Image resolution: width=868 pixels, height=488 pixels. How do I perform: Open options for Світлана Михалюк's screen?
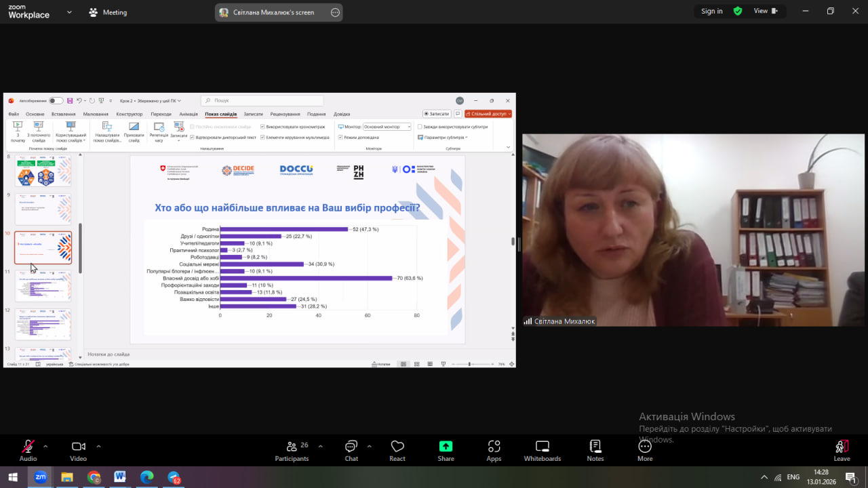coord(335,12)
